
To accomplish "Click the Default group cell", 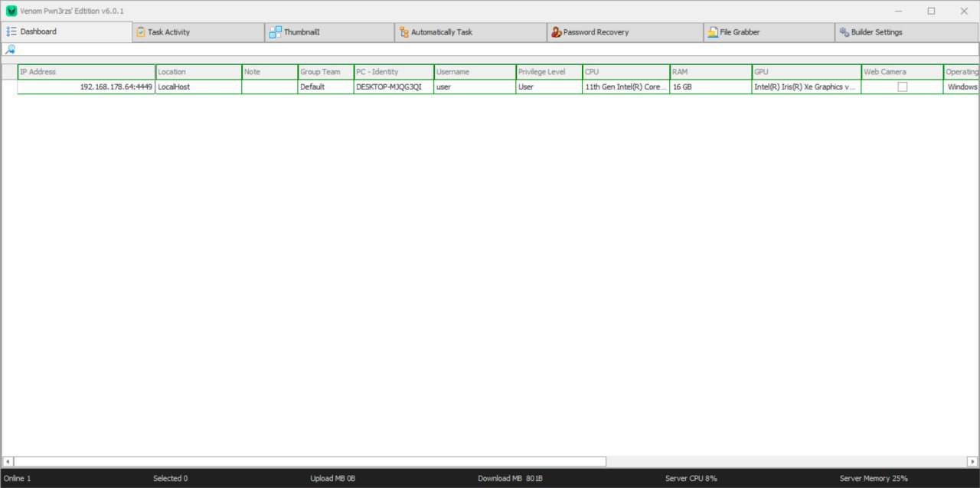I will pos(325,87).
